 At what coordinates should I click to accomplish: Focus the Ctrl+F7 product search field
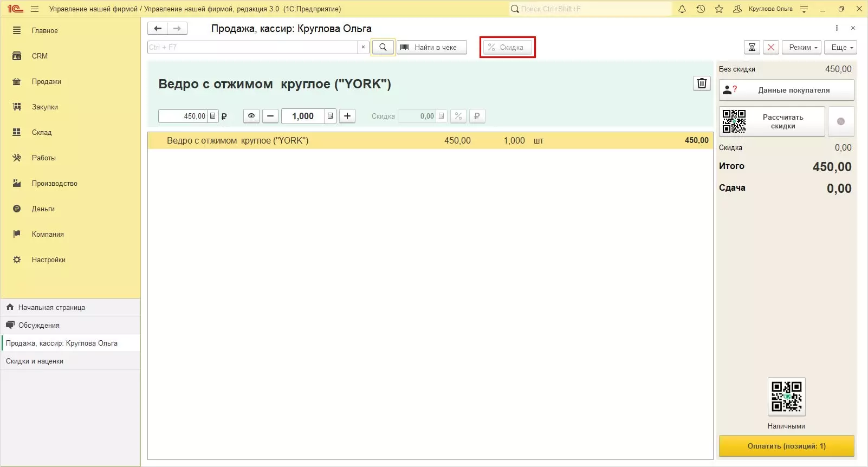point(252,47)
